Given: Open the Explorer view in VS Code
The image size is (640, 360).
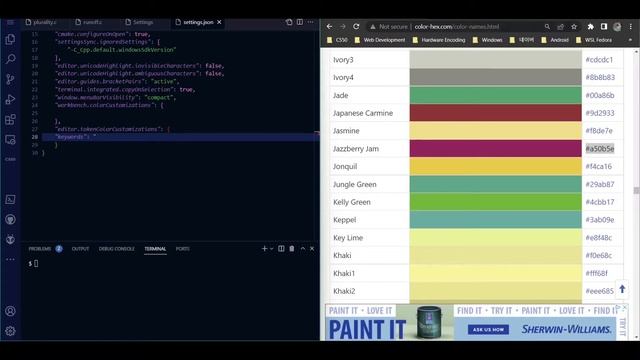Looking at the screenshot, I should [10, 39].
